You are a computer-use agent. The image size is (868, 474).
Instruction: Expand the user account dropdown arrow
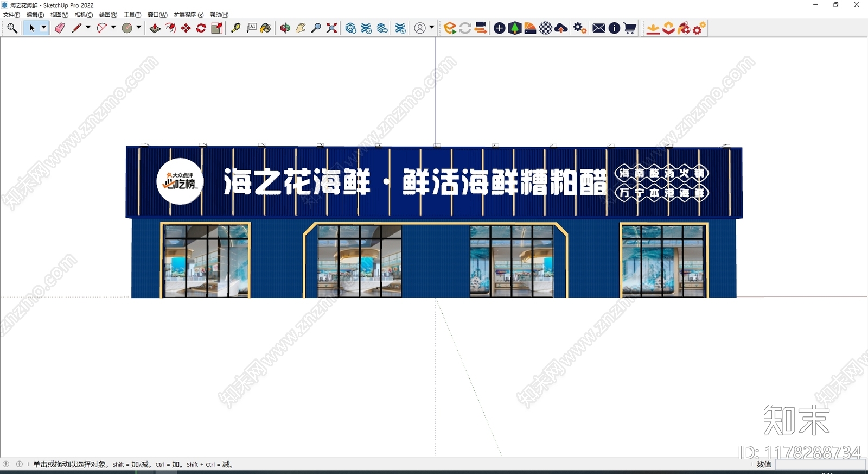point(432,28)
